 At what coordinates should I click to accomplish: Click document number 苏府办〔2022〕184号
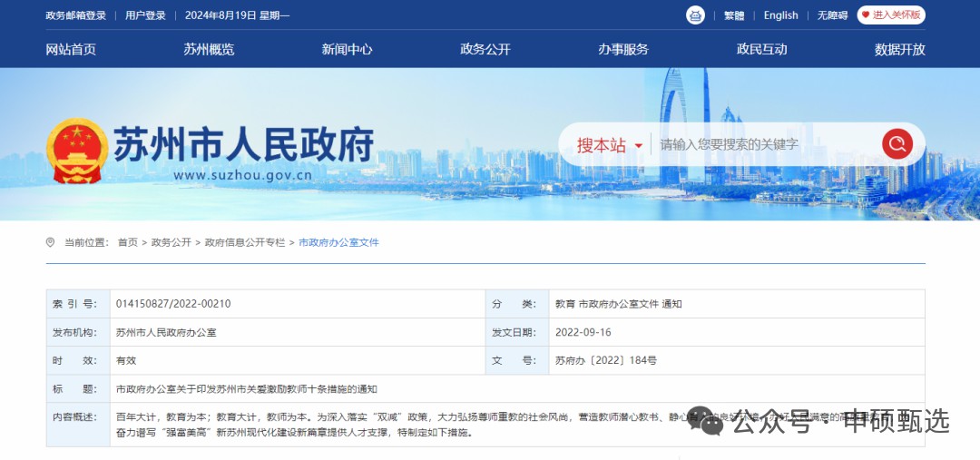(605, 360)
